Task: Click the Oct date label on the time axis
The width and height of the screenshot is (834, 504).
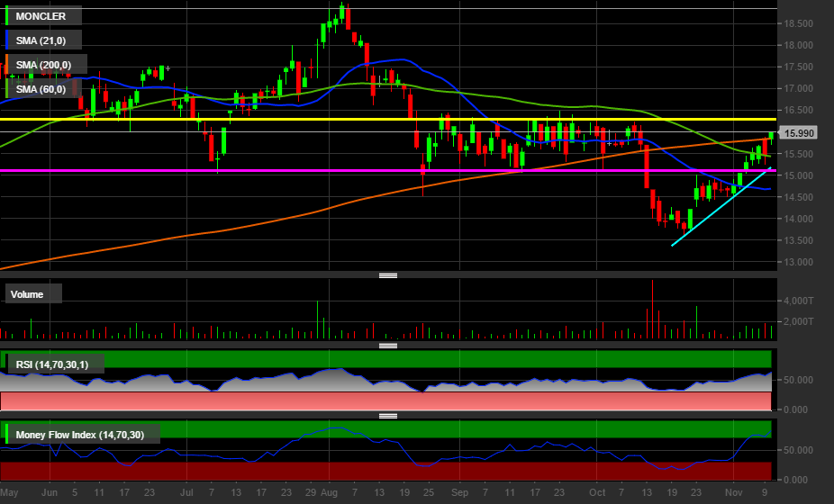Action: (597, 492)
